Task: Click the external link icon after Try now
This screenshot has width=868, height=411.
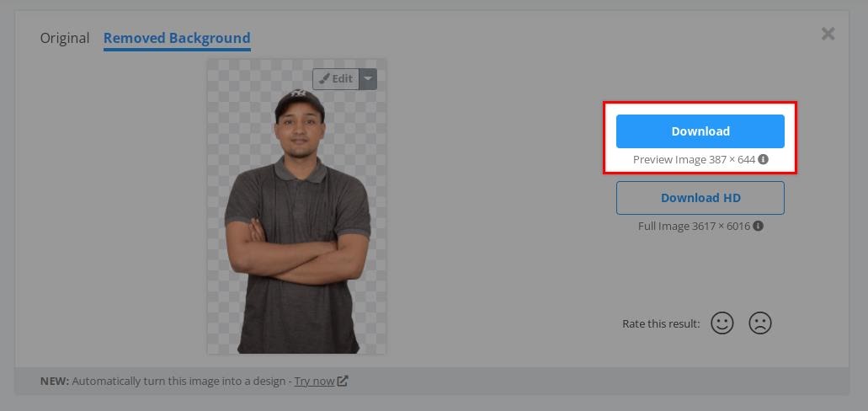Action: pyautogui.click(x=343, y=381)
